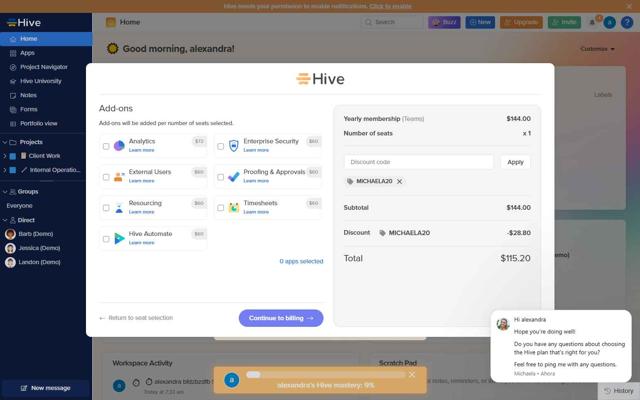Open Learn more under External Users
Screen dimensions: 640x400
(x=141, y=181)
